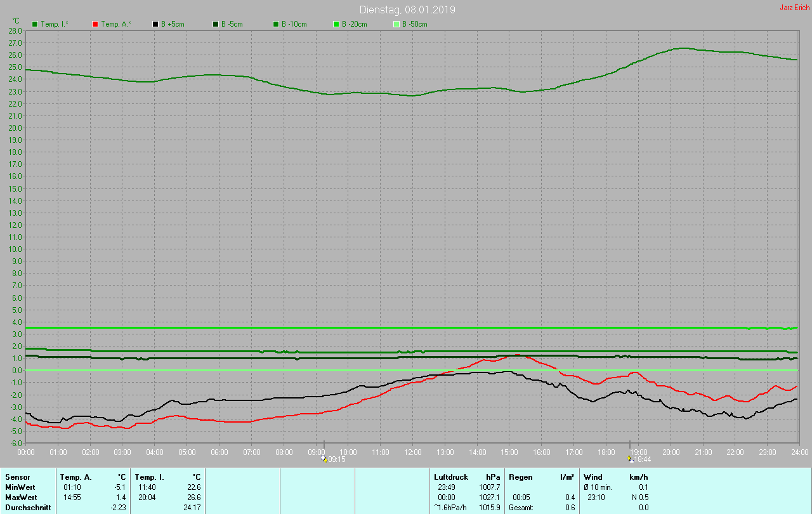
Task: Click the '09:15' sunrise time label
Action: click(x=336, y=459)
